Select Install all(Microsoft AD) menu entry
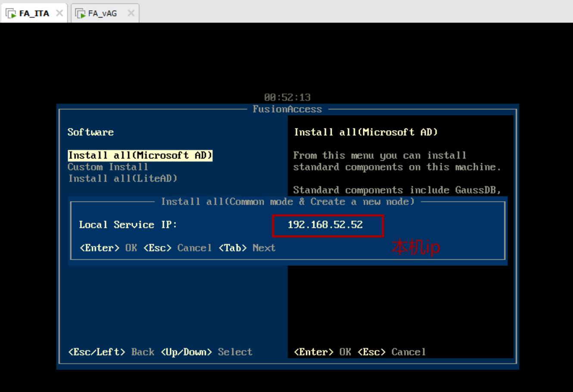The width and height of the screenshot is (573, 392). click(140, 155)
